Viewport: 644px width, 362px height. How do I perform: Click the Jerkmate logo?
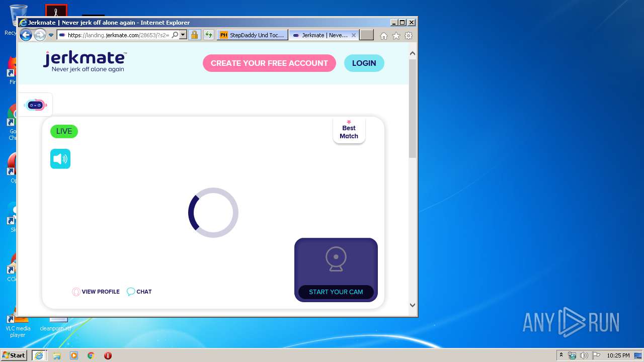(x=85, y=62)
